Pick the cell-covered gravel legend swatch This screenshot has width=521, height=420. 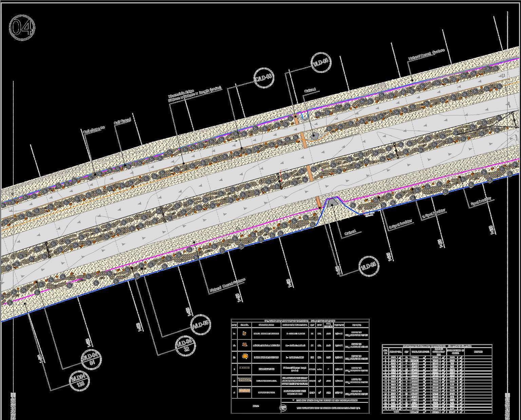pos(245,380)
